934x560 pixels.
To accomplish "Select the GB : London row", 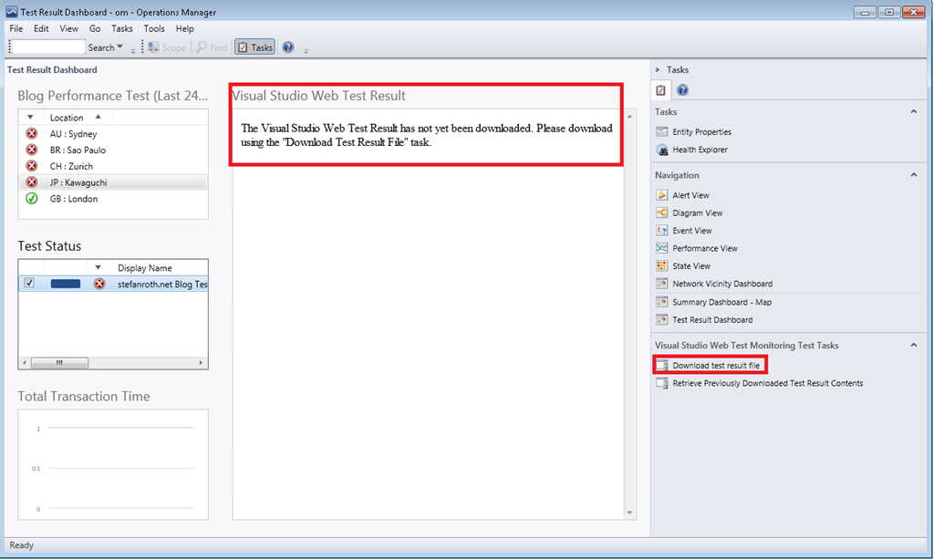I will click(x=113, y=199).
